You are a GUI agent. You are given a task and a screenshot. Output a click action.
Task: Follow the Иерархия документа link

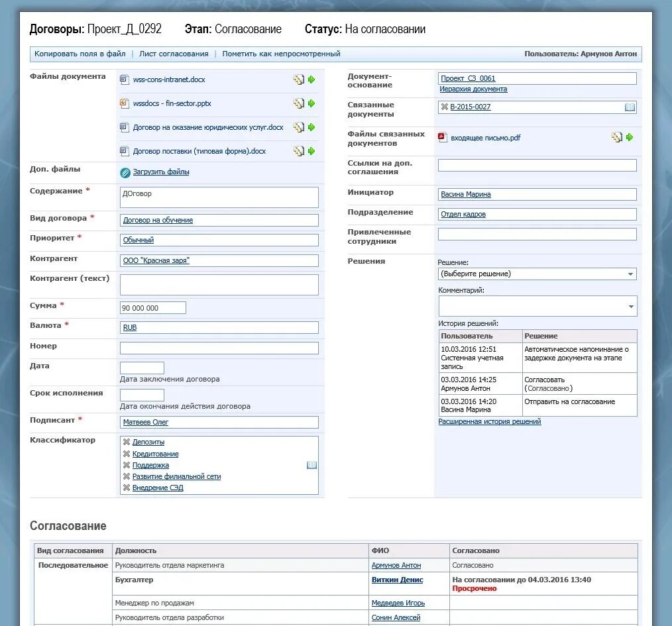click(x=473, y=89)
